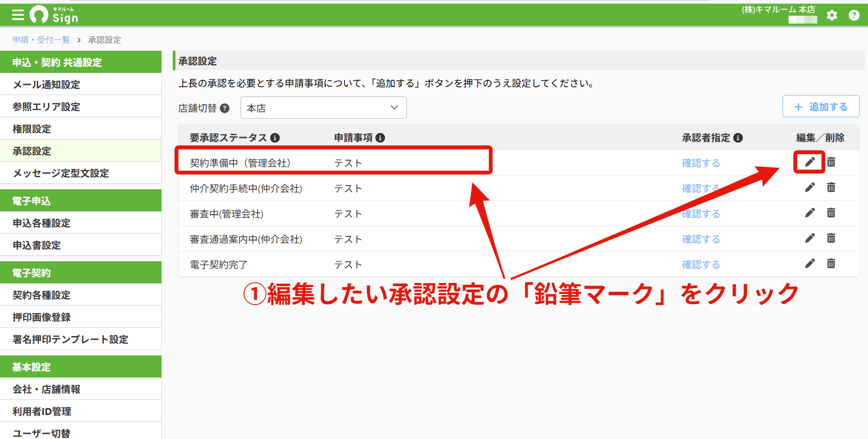This screenshot has width=868, height=439.
Task: Click the 審査通過案内中(仲介会社) status cell
Action: pyautogui.click(x=246, y=239)
